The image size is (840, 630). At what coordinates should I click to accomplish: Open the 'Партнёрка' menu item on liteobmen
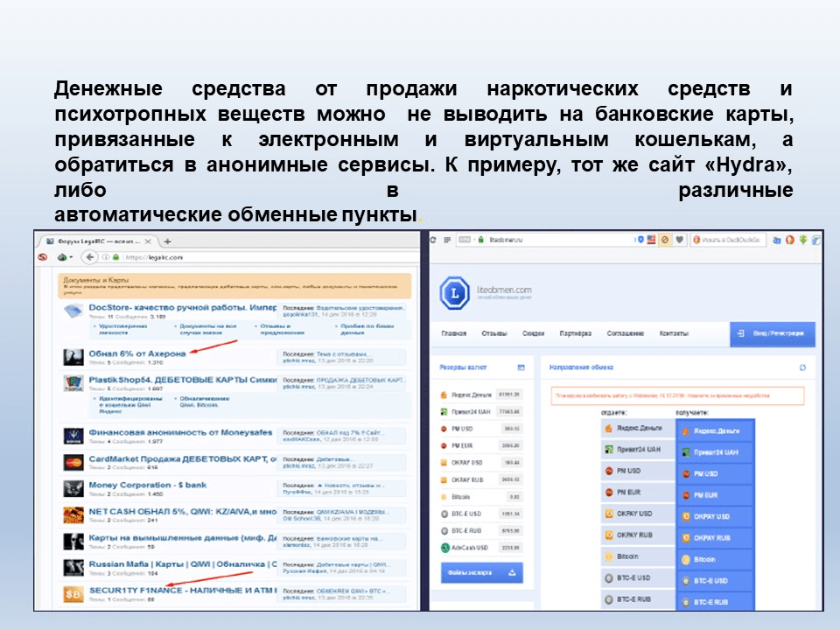576,333
